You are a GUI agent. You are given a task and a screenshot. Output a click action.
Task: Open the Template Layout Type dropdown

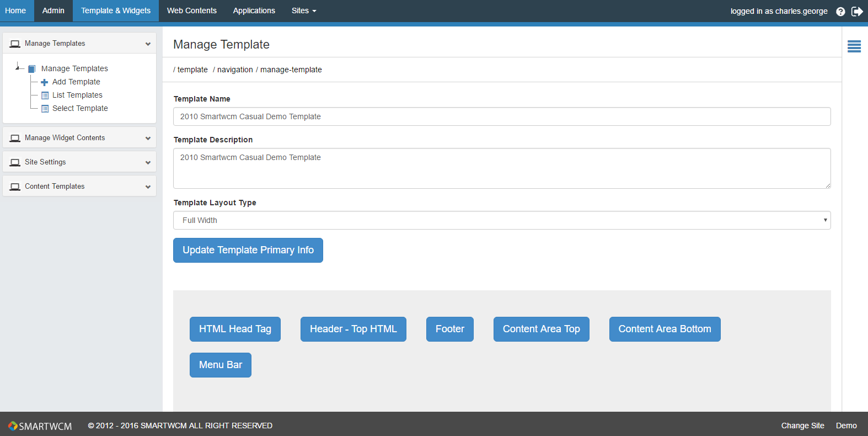502,220
